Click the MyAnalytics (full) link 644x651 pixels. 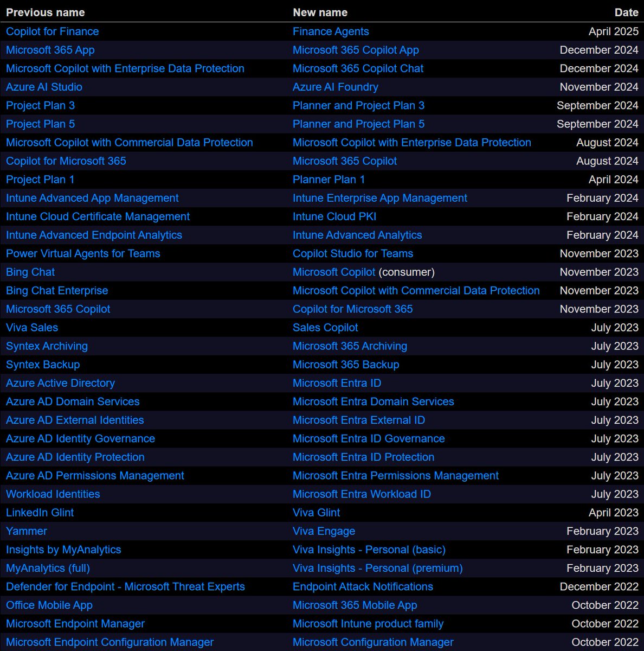coord(48,568)
